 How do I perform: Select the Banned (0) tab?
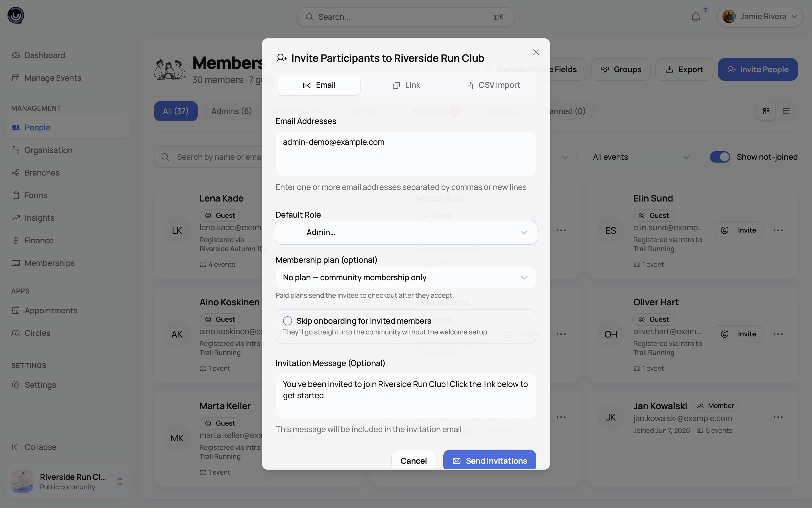565,111
